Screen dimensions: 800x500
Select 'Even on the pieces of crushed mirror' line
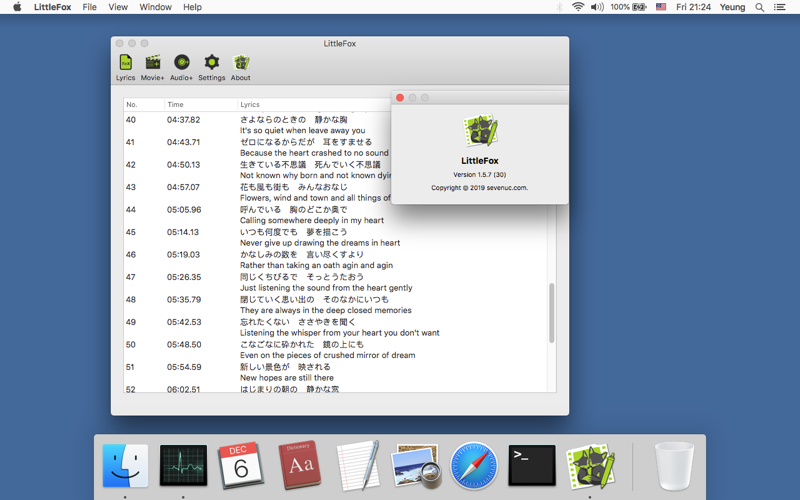click(328, 355)
